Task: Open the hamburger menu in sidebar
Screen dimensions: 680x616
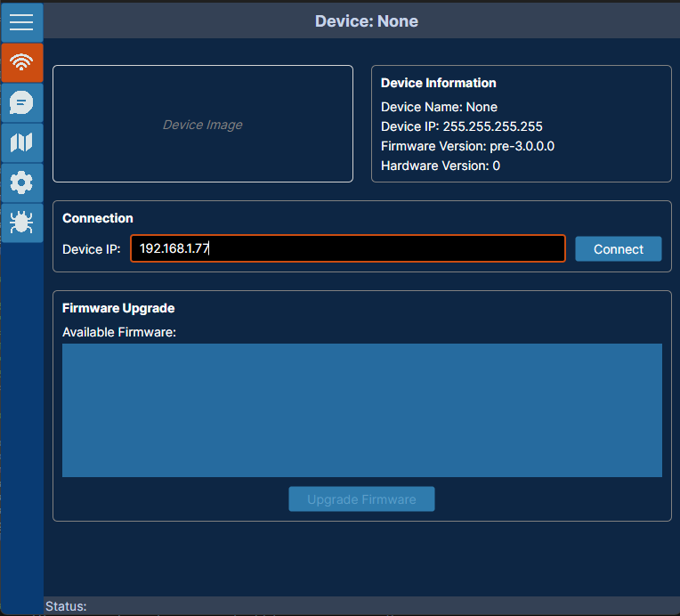Action: (x=21, y=22)
